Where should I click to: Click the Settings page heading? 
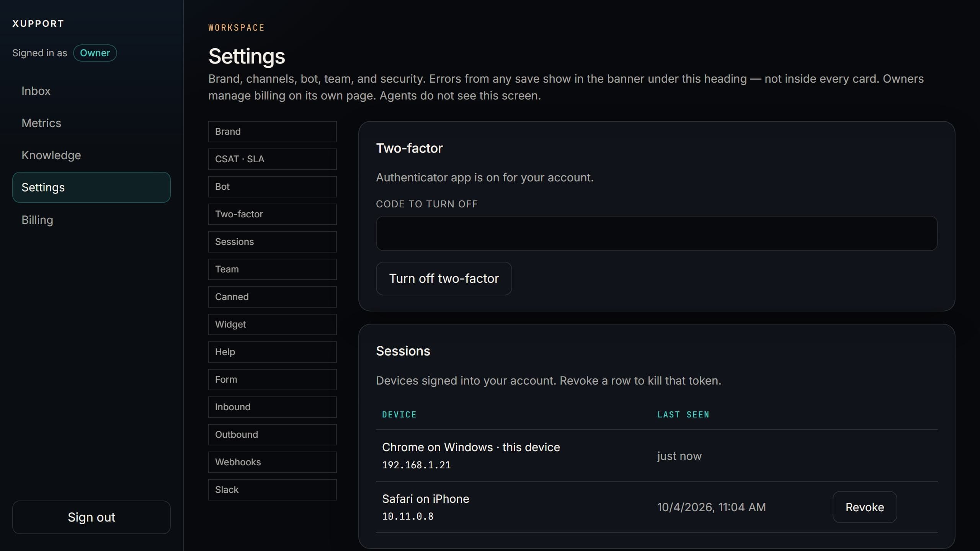247,56
